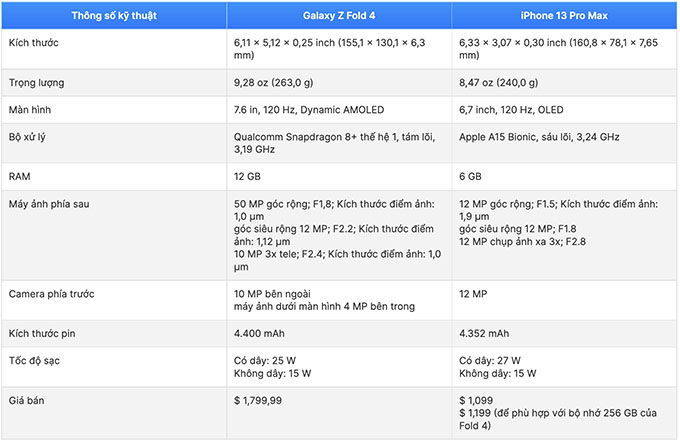Screen dimensions: 680x442
Task: Click the '4.400 mAh' battery value
Action: click(259, 334)
